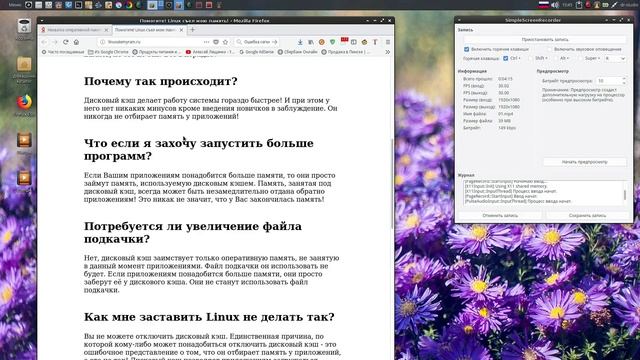Open Firefox hamburger menu
640x360 pixels.
(388, 42)
